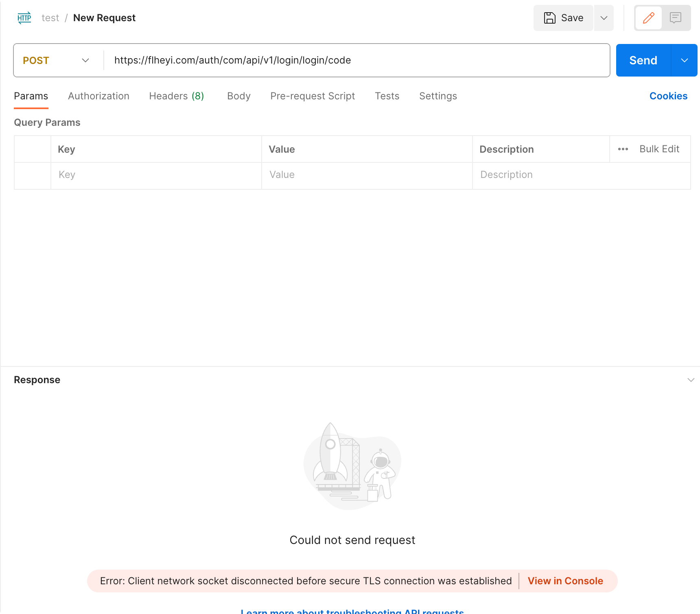Select the Params tab

31,96
